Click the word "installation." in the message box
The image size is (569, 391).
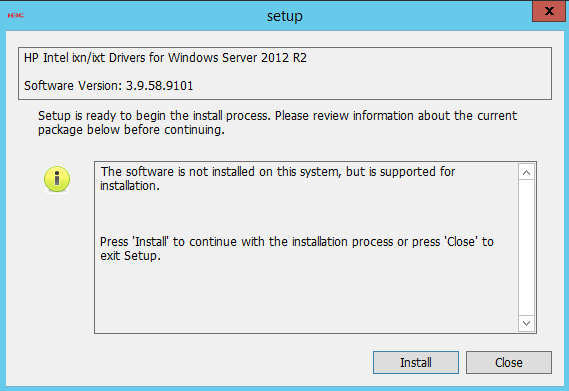click(130, 186)
